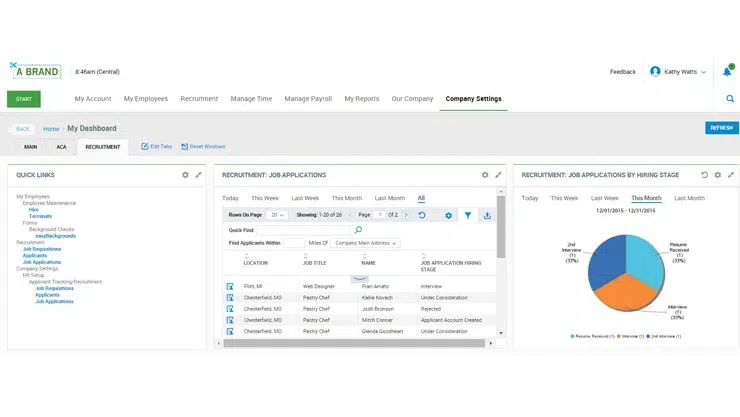
Task: Click the Quick Find input field
Action: pyautogui.click(x=304, y=230)
